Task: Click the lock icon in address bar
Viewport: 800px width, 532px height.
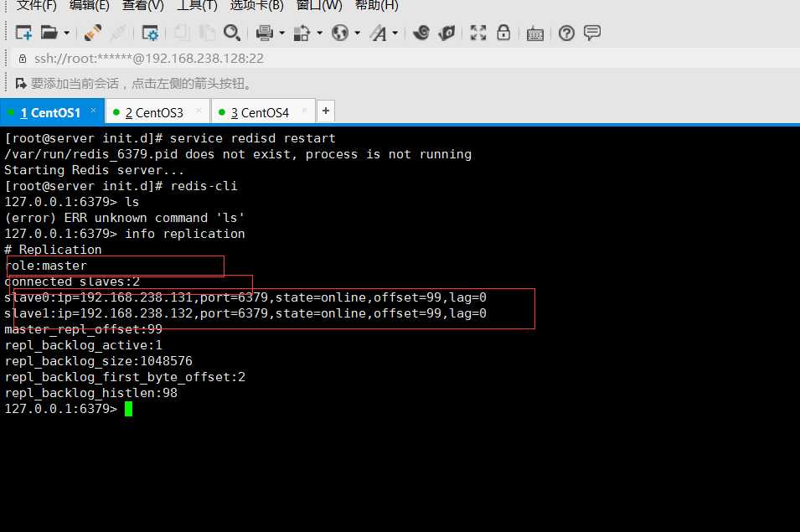Action: (23, 59)
